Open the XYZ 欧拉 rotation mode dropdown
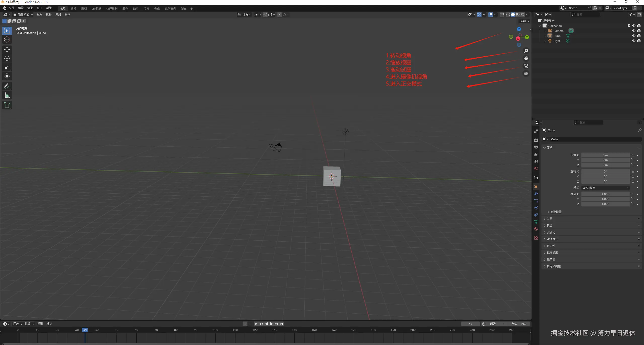 coord(605,188)
